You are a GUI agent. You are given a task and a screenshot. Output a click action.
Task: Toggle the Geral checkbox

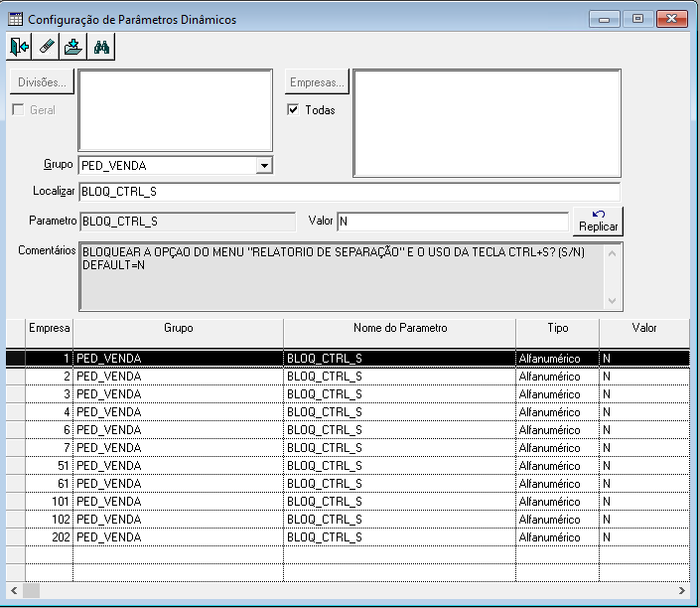[18, 109]
